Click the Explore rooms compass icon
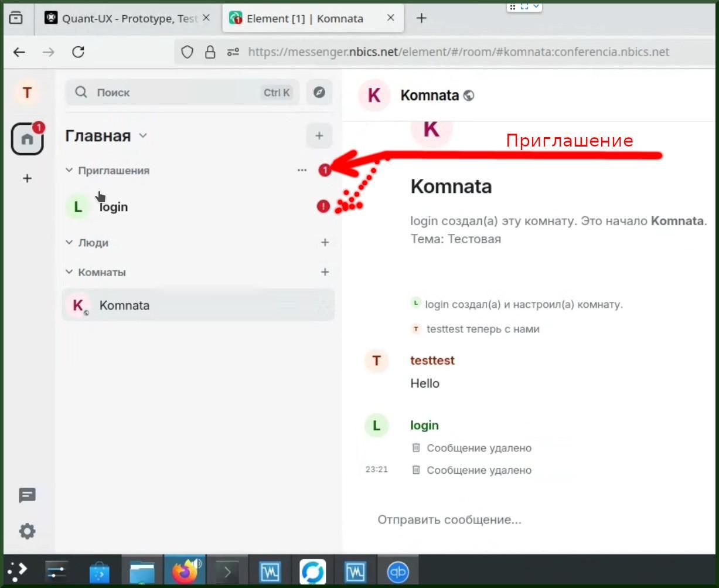The image size is (719, 588). 319,93
